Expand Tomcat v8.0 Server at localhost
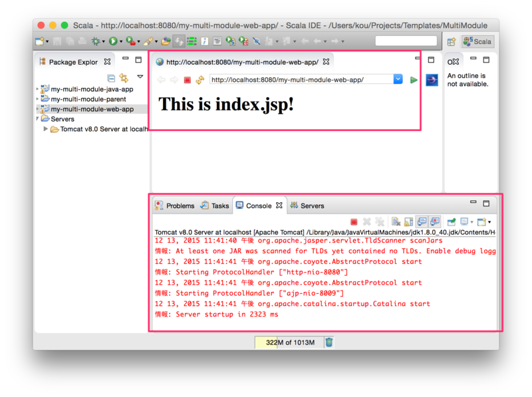 [45, 129]
